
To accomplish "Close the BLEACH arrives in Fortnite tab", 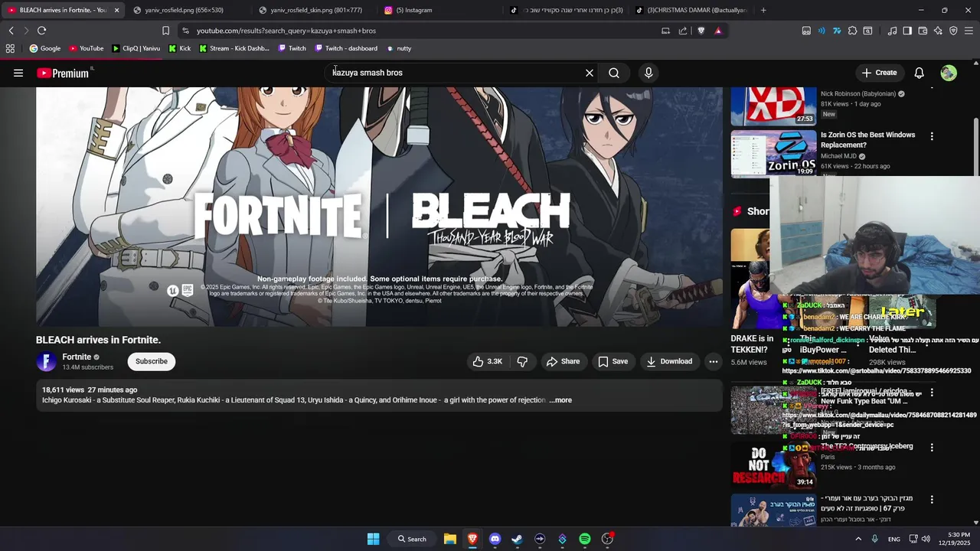I will pos(116,10).
